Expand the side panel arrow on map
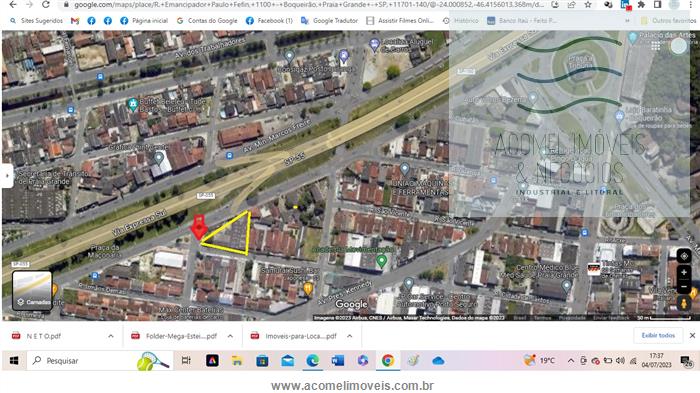700x393 pixels. (7, 176)
